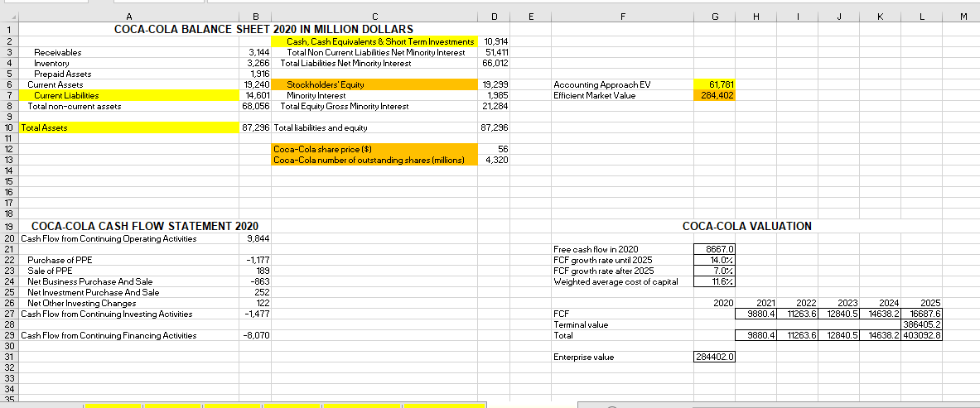Select the Prepaid Assets value 1,916
The width and height of the screenshot is (980, 408).
[255, 74]
